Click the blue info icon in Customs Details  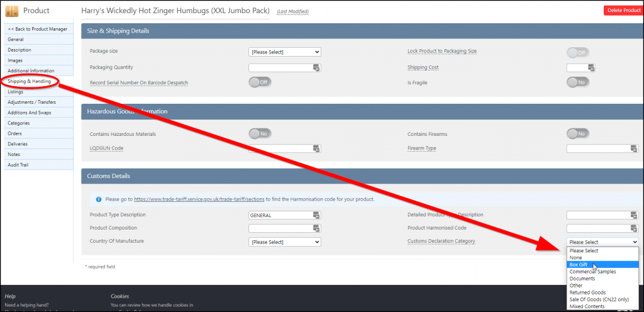click(x=99, y=199)
